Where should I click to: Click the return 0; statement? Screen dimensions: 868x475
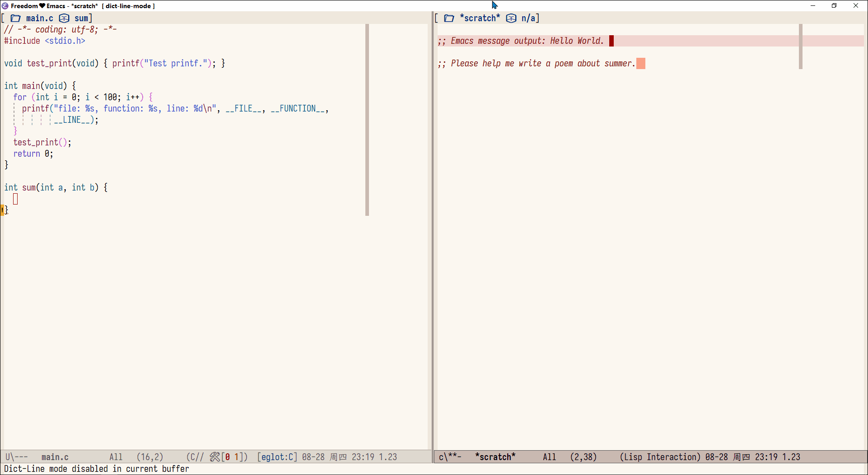click(33, 154)
